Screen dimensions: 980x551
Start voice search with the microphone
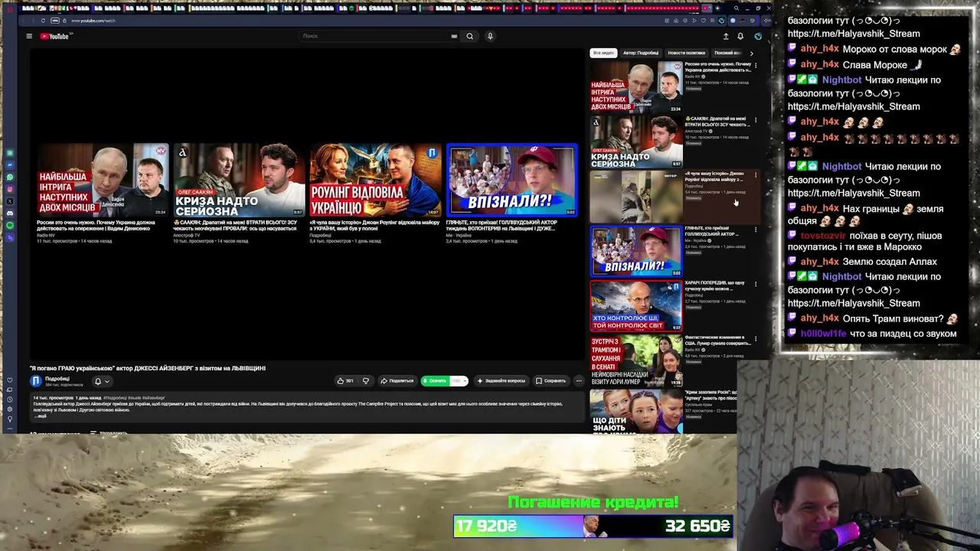click(490, 36)
